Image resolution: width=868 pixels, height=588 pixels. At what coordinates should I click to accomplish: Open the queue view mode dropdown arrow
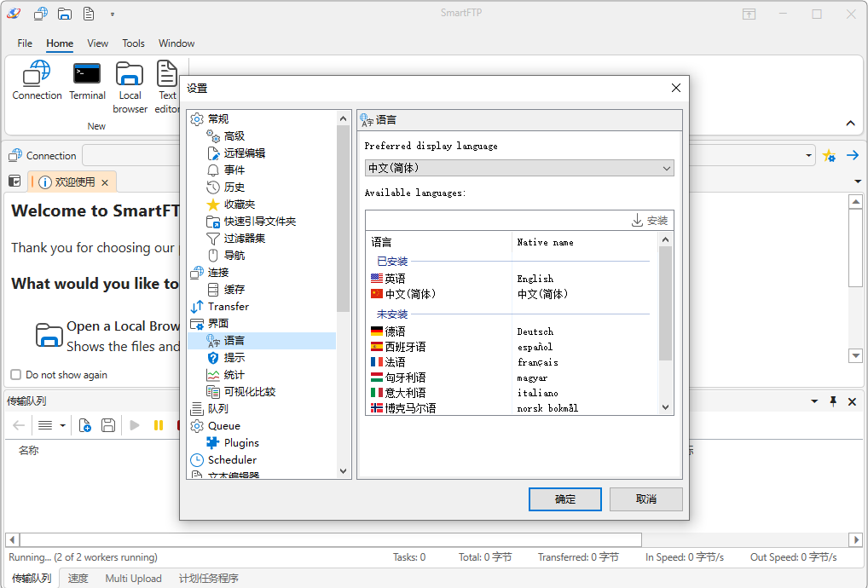(x=62, y=425)
